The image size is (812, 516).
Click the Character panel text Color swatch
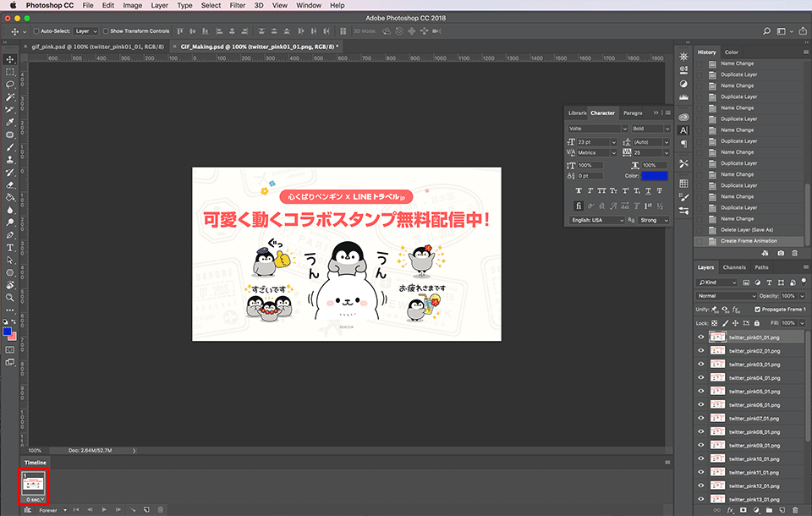pyautogui.click(x=654, y=176)
